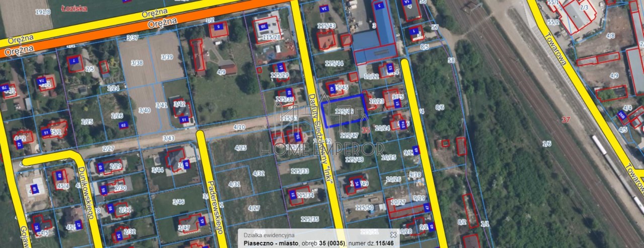The image size is (644, 248).
Task: Select parcel 3/39
Action: click(167, 57)
